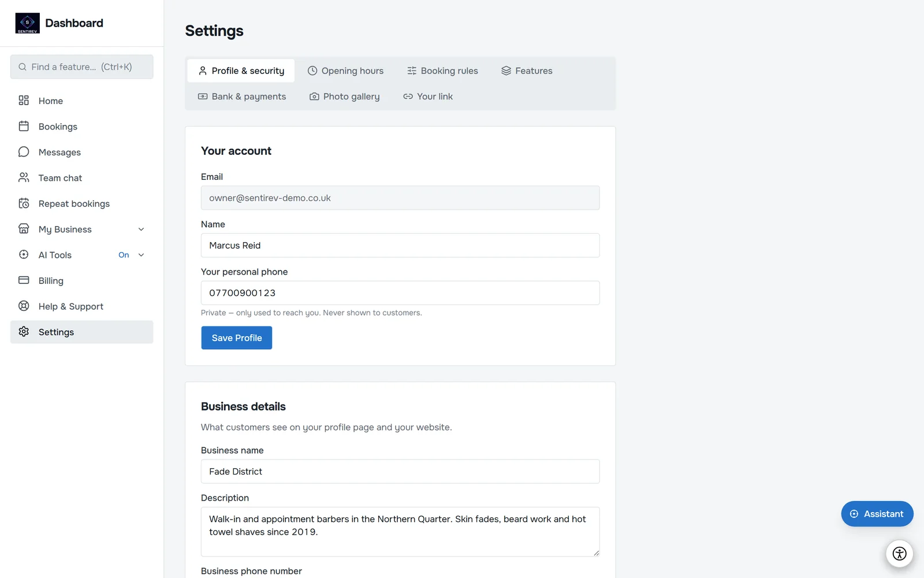The width and height of the screenshot is (924, 578).
Task: Click the search magnifier icon
Action: (23, 67)
